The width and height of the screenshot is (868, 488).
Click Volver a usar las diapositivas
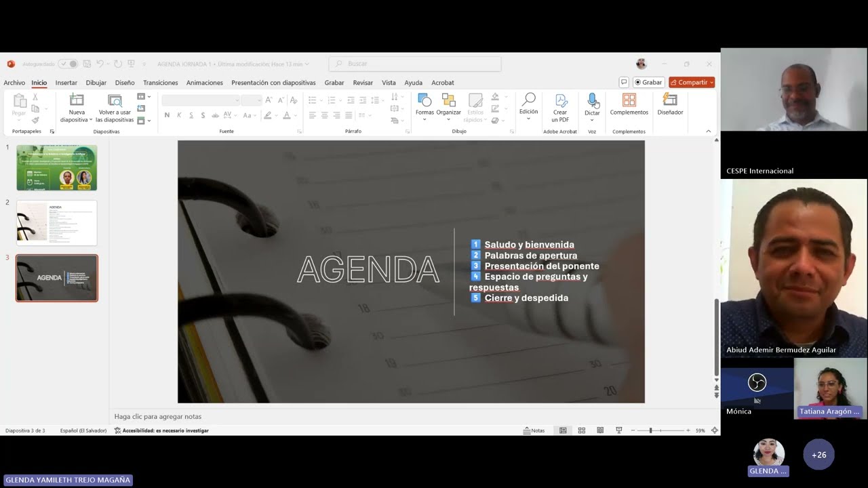pos(115,108)
